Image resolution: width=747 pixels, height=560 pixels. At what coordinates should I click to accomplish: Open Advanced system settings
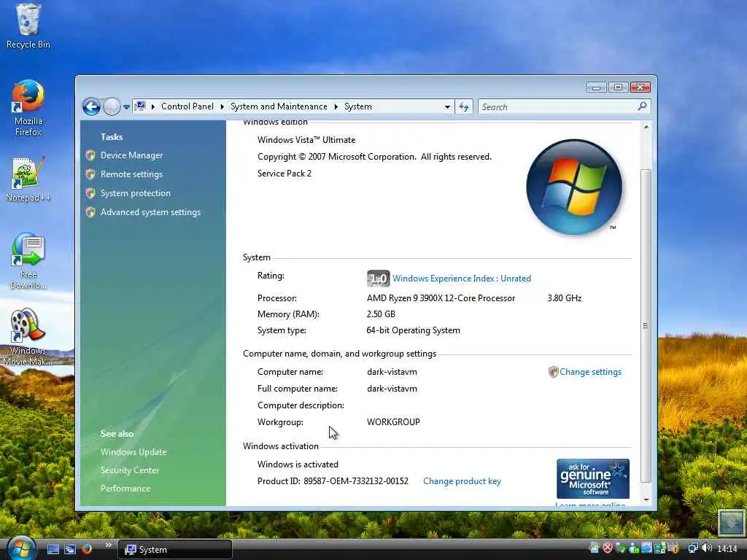coord(150,212)
